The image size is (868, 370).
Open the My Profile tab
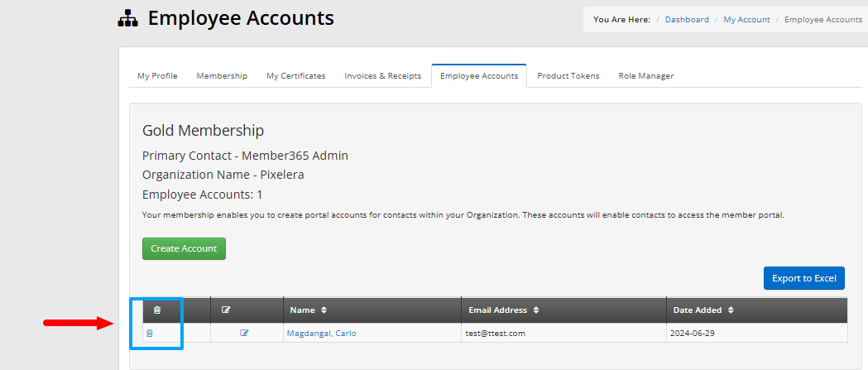coord(157,76)
